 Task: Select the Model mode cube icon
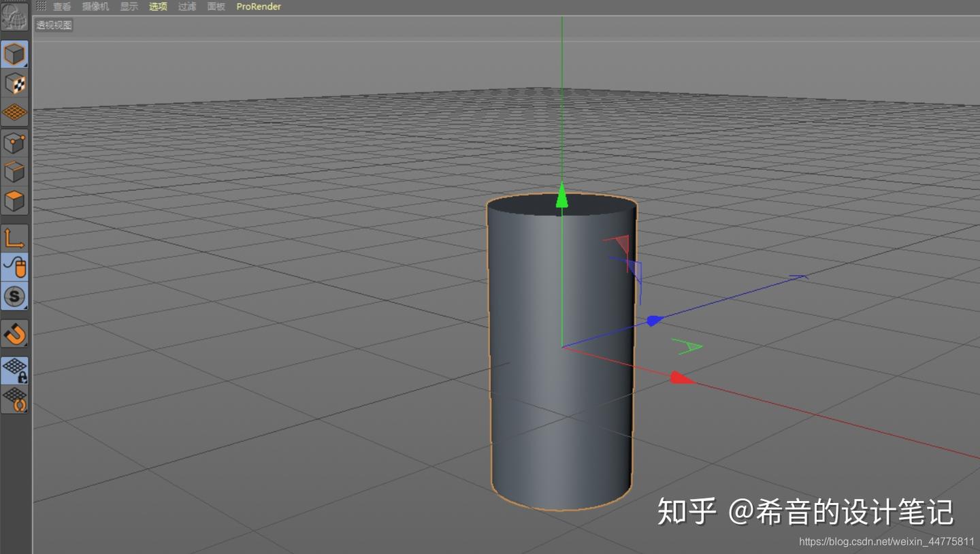(14, 54)
